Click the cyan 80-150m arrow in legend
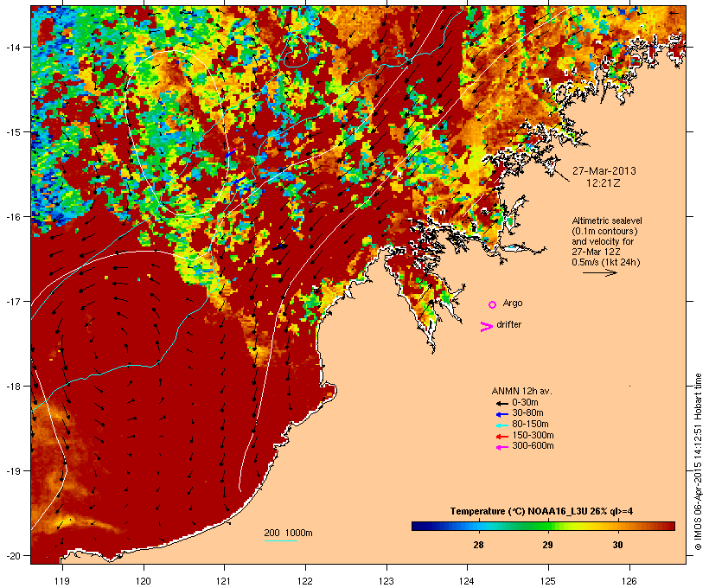This screenshot has height=588, width=709. (501, 425)
